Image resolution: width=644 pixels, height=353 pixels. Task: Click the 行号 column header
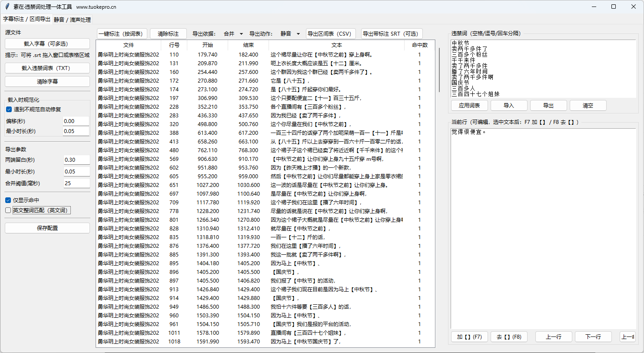174,45
